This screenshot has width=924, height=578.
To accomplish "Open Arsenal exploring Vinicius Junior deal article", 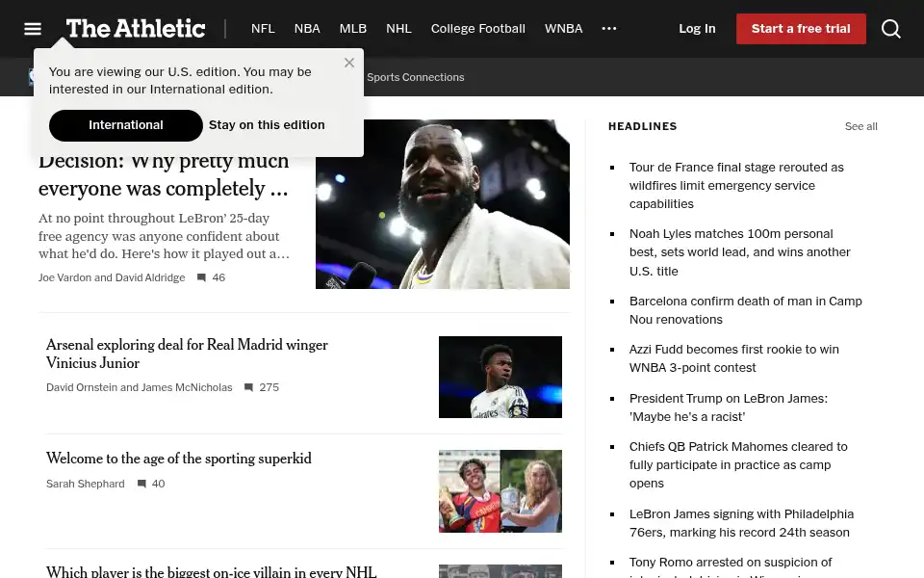I will [187, 354].
